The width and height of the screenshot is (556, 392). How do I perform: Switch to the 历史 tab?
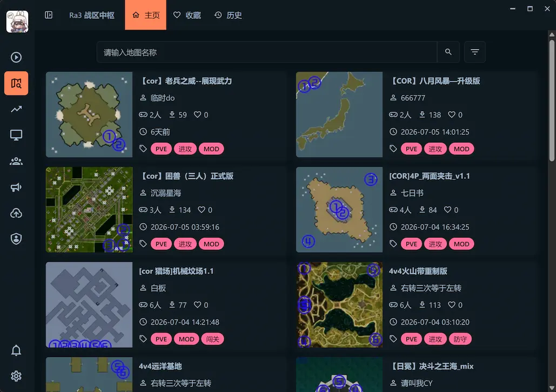pos(228,15)
